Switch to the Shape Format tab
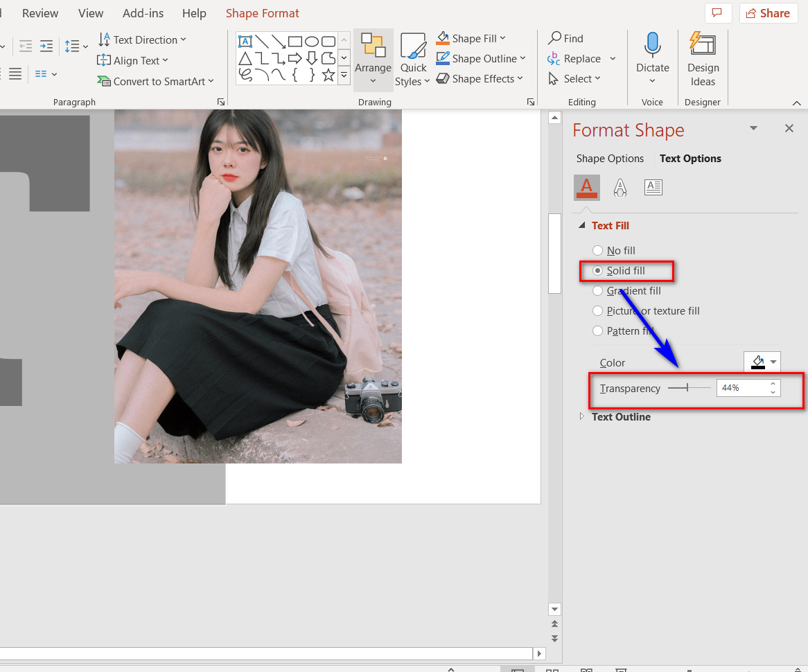Viewport: 808px width, 672px height. (x=263, y=13)
